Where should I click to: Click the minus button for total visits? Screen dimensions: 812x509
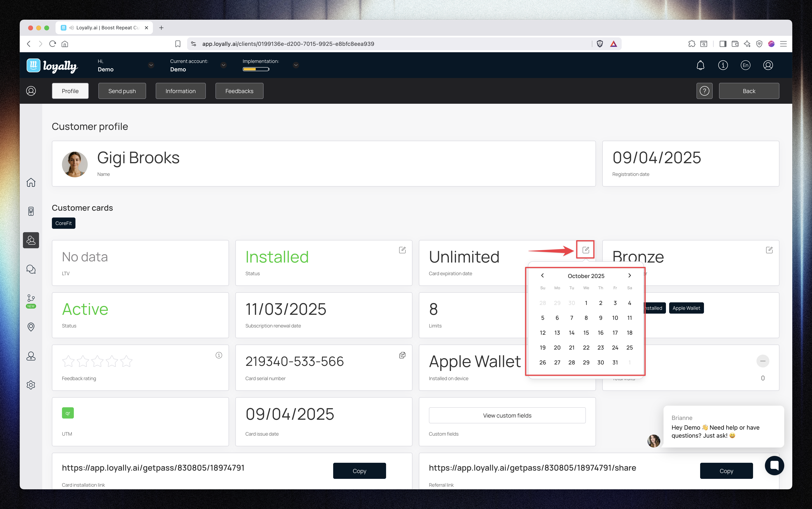[763, 361]
